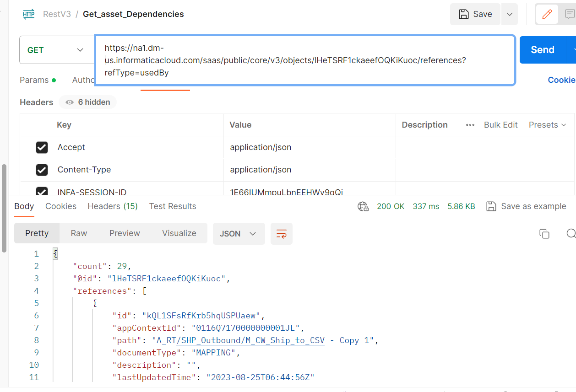576x392 pixels.
Task: Click the Description column header
Action: coord(424,125)
